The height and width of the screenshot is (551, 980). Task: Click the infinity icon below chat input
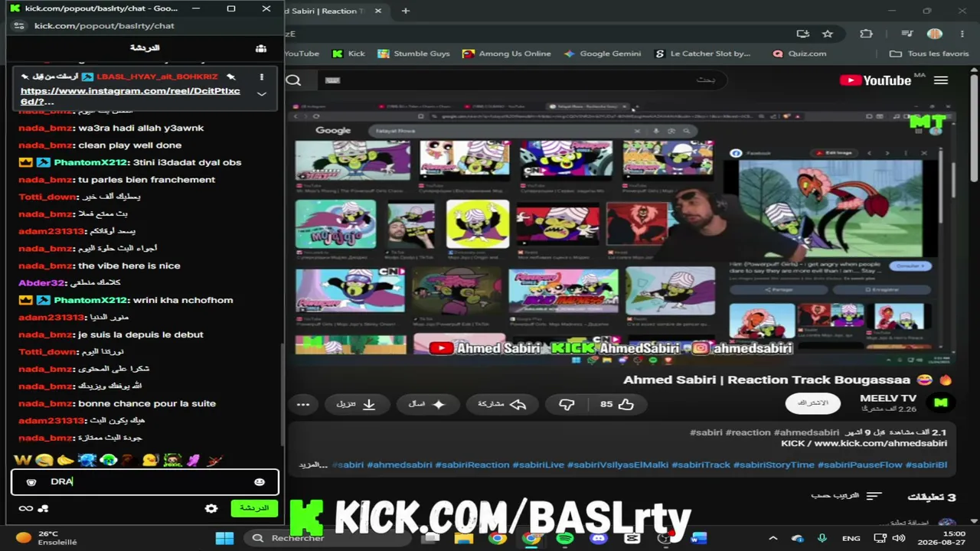pos(26,508)
